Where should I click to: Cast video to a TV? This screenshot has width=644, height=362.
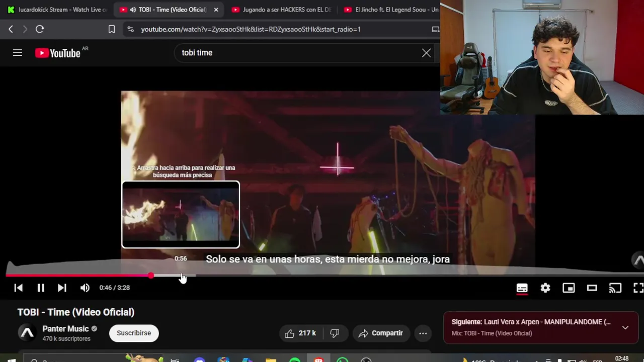click(x=615, y=288)
